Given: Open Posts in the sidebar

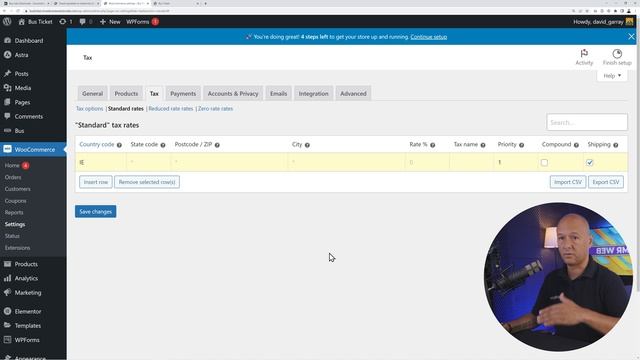Looking at the screenshot, I should click(21, 74).
